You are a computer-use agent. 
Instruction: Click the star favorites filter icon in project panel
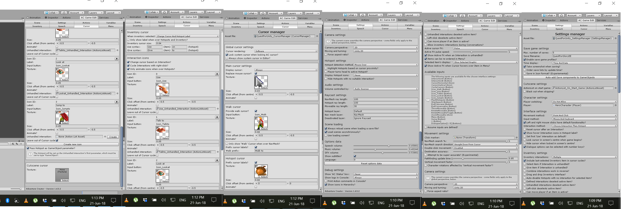[21, 144]
